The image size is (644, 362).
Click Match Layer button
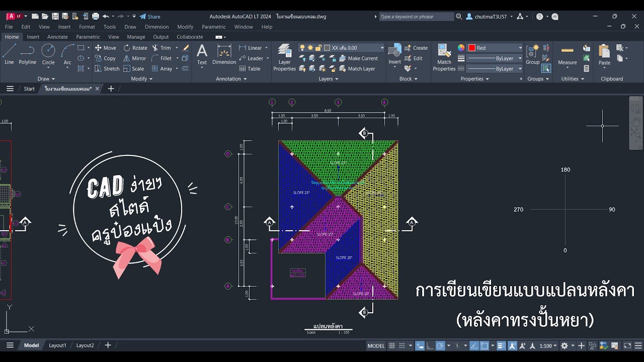click(x=357, y=69)
